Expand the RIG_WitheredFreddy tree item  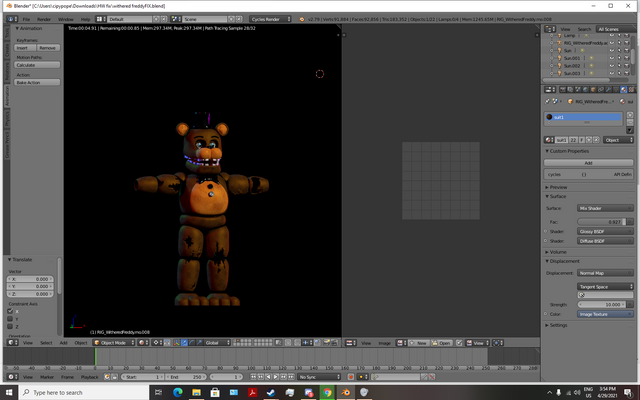pyautogui.click(x=551, y=43)
